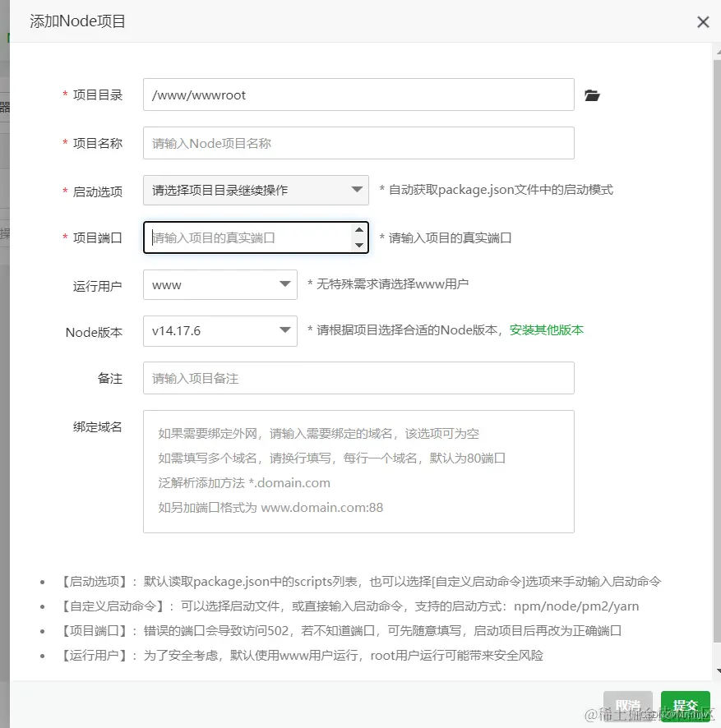Open the 启动选项 dropdown
This screenshot has width=721, height=728.
(x=256, y=191)
